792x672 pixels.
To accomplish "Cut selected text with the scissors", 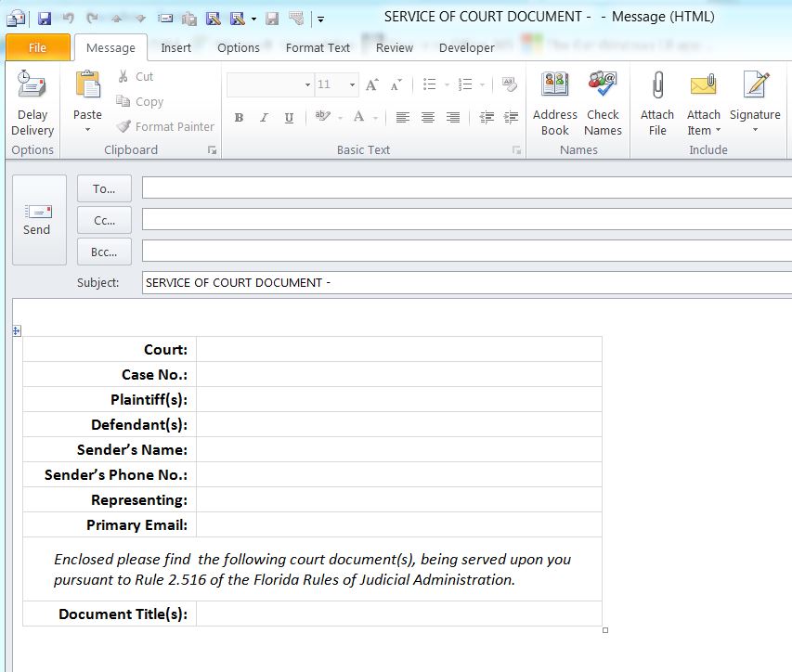I will [135, 77].
